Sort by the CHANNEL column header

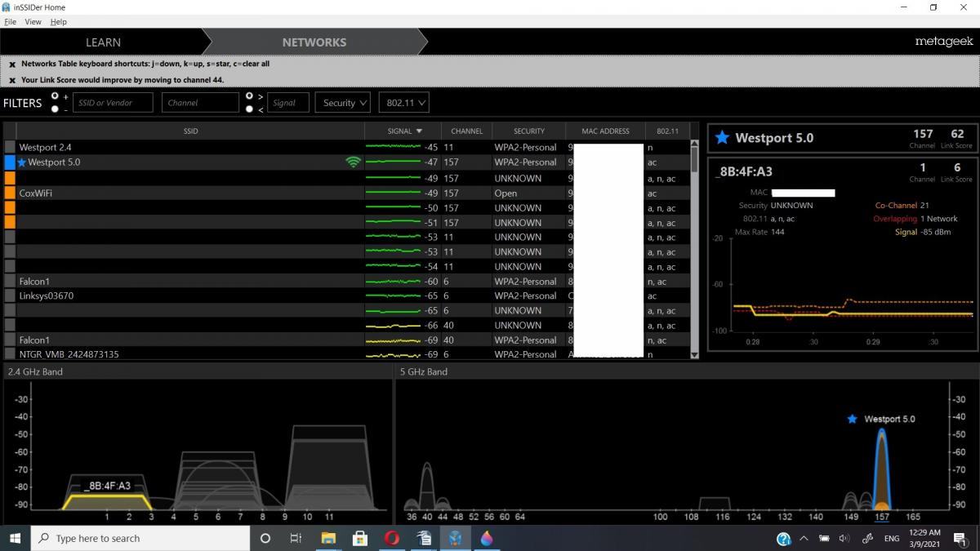[x=467, y=131]
